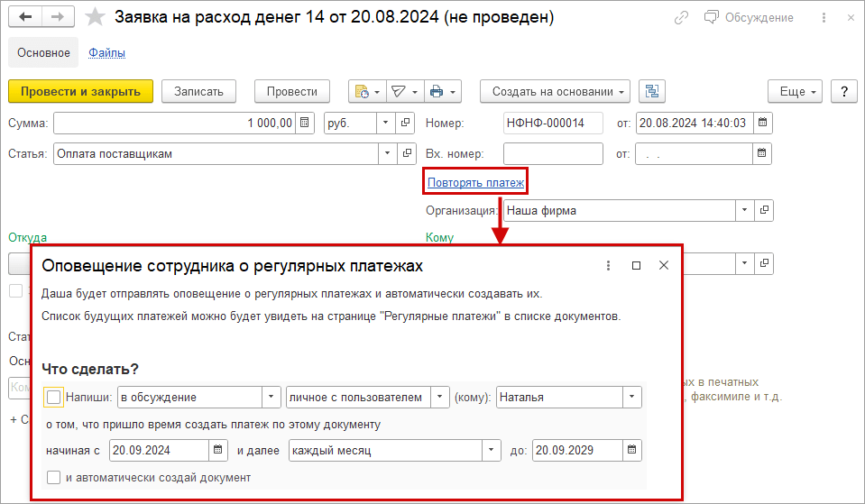Screen dimensions: 865x504
Task: Copy link to document with chain icon
Action: [x=681, y=18]
